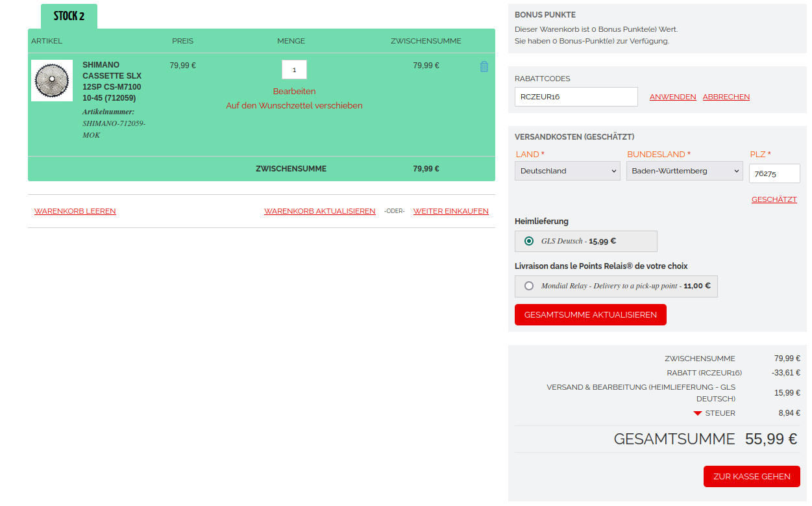Open the Shimano cassette product thumbnail
The height and width of the screenshot is (506, 812).
click(52, 81)
